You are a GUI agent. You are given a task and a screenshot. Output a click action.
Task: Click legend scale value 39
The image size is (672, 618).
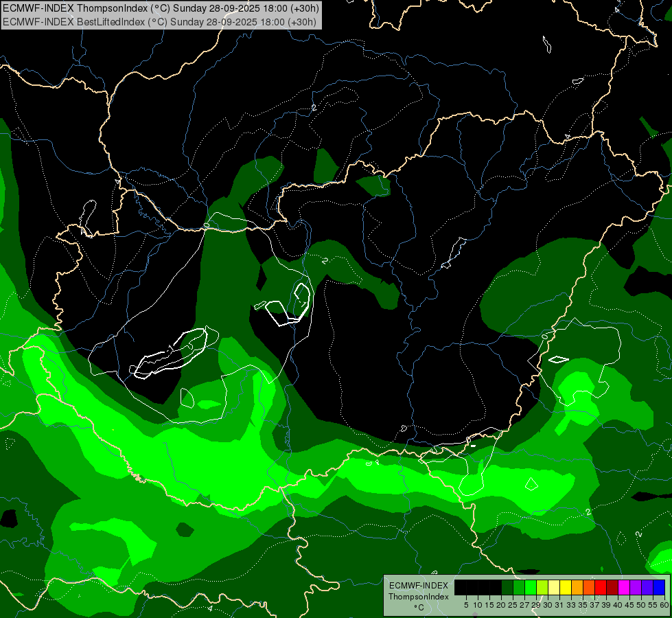pos(606,605)
